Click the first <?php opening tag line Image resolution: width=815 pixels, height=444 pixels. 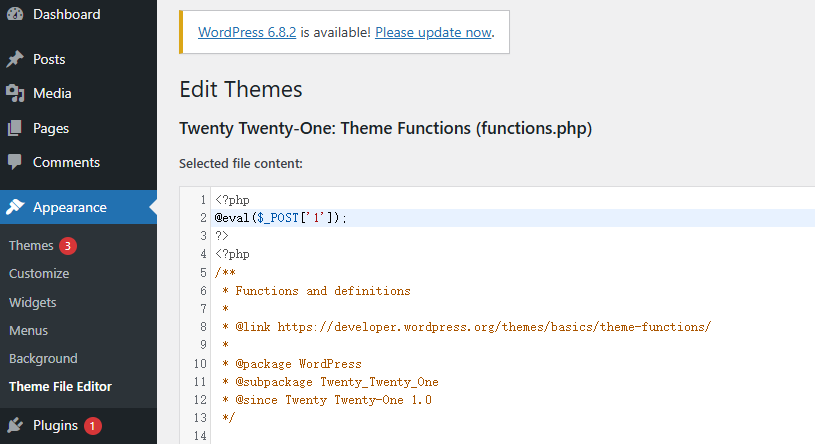coord(232,200)
